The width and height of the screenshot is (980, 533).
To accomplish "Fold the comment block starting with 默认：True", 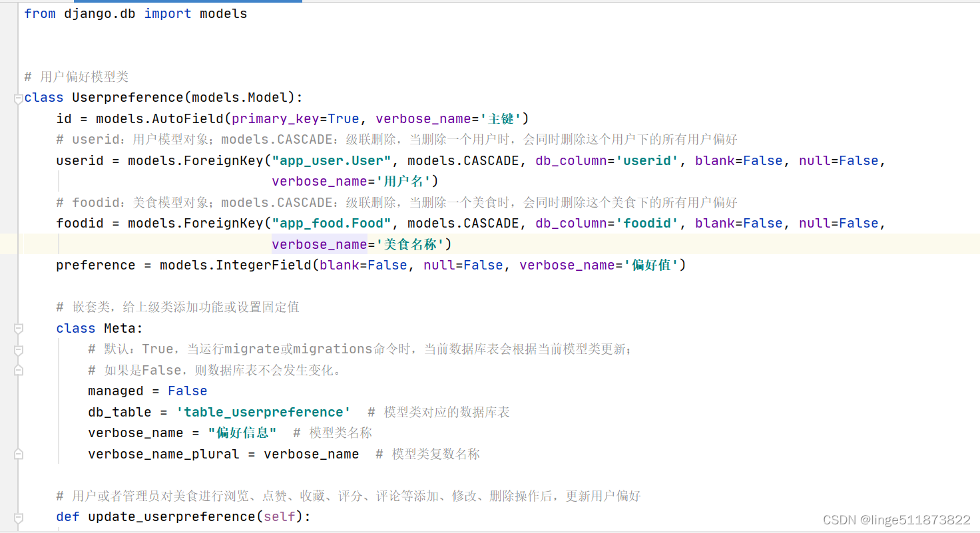I will (19, 350).
